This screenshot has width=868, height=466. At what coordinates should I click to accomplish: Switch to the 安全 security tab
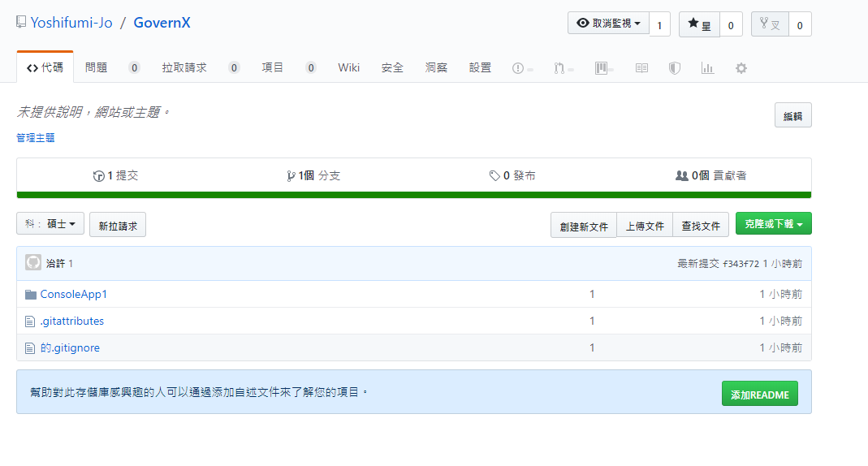point(392,67)
